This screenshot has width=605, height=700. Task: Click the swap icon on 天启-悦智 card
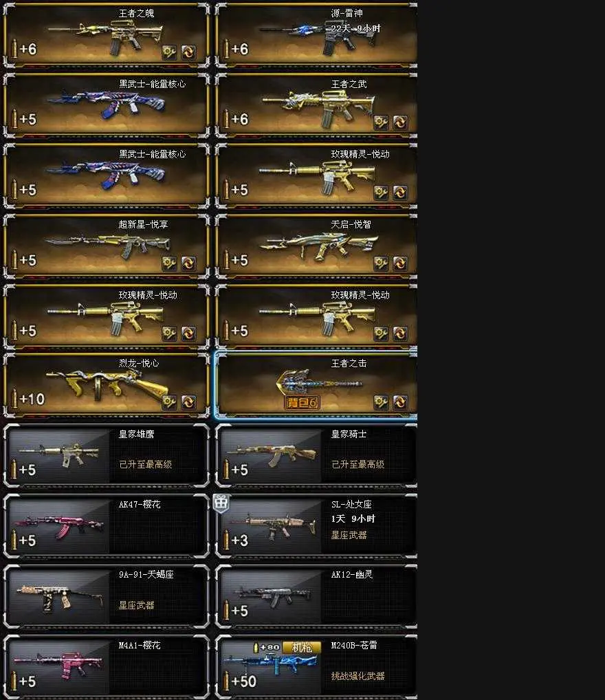[x=400, y=263]
